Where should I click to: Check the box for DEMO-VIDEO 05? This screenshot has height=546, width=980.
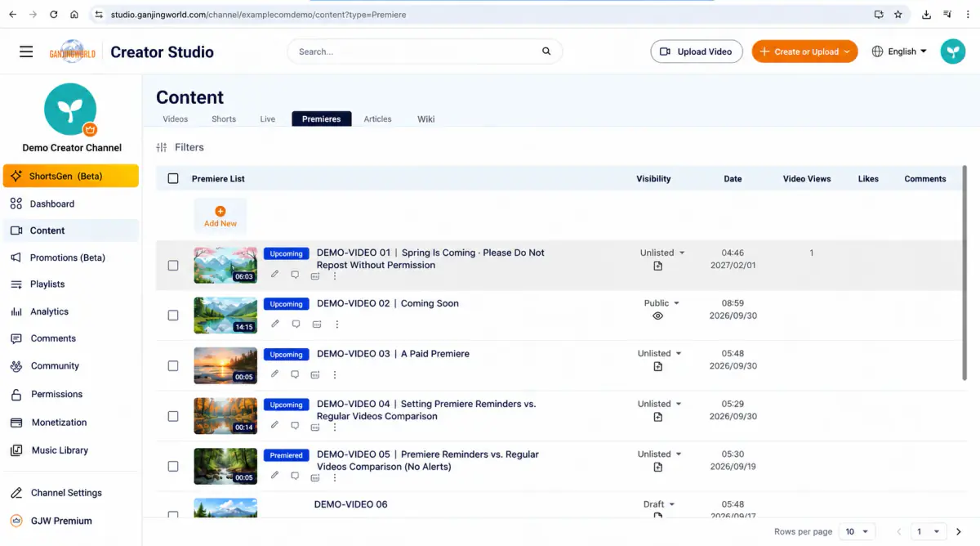click(x=173, y=466)
